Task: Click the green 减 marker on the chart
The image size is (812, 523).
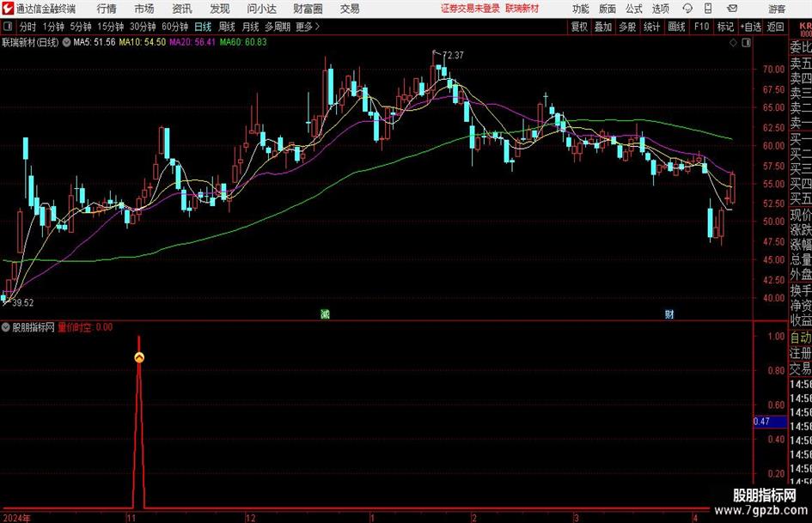Action: pos(325,313)
